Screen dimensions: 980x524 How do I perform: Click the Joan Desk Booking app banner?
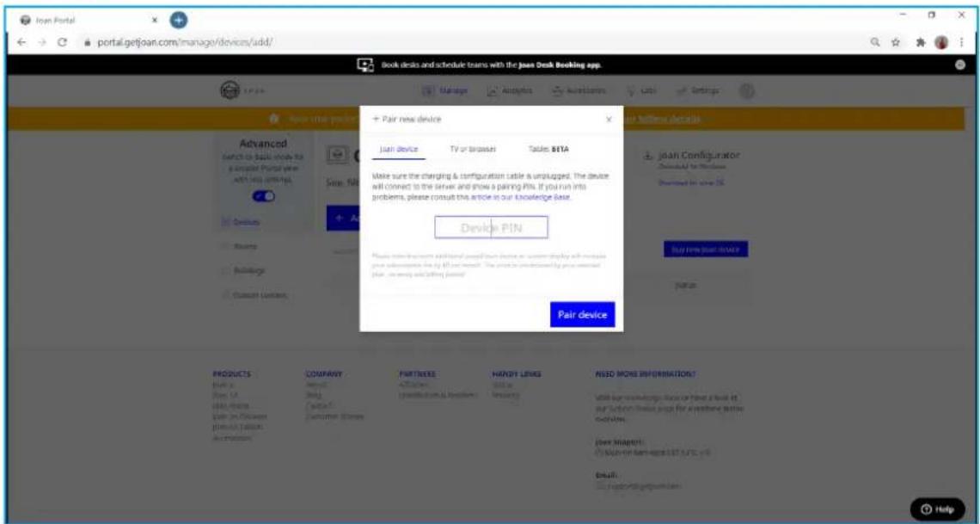480,65
